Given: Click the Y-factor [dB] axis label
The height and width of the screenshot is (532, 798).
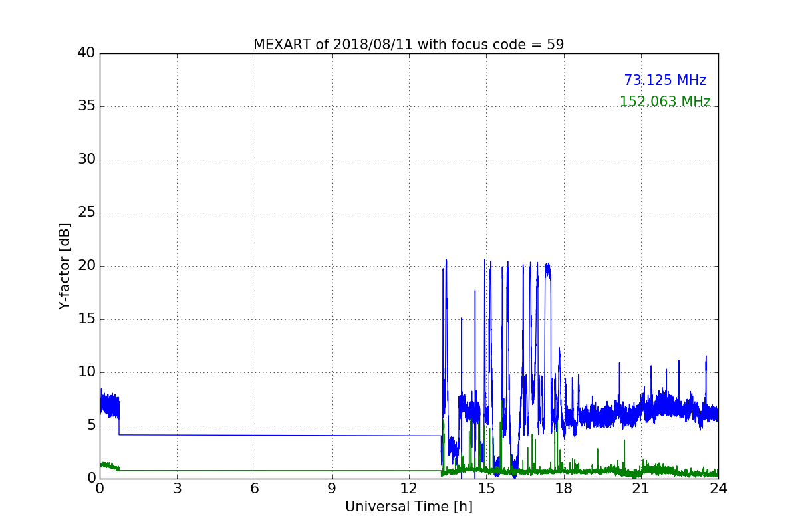Looking at the screenshot, I should point(65,266).
